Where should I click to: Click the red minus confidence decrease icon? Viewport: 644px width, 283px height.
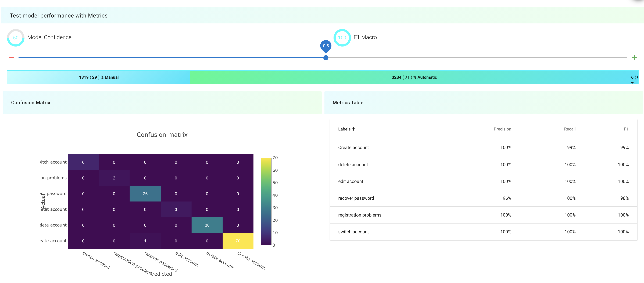[x=11, y=58]
